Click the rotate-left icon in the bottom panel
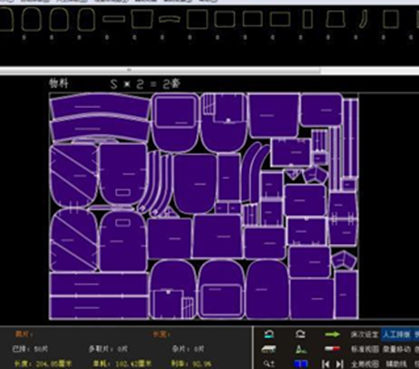The height and width of the screenshot is (369, 419). [269, 334]
